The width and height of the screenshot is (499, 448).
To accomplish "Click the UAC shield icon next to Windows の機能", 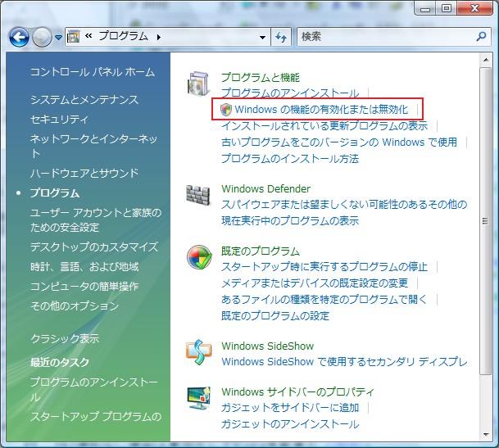I will pyautogui.click(x=226, y=110).
